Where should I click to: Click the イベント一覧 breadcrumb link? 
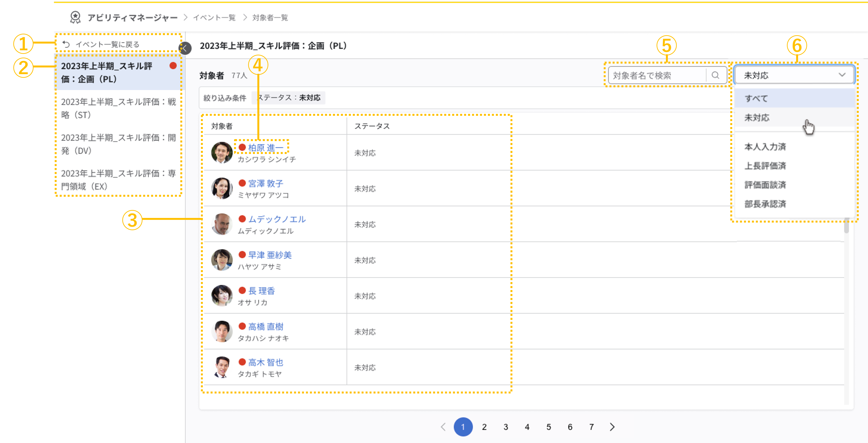click(x=214, y=18)
